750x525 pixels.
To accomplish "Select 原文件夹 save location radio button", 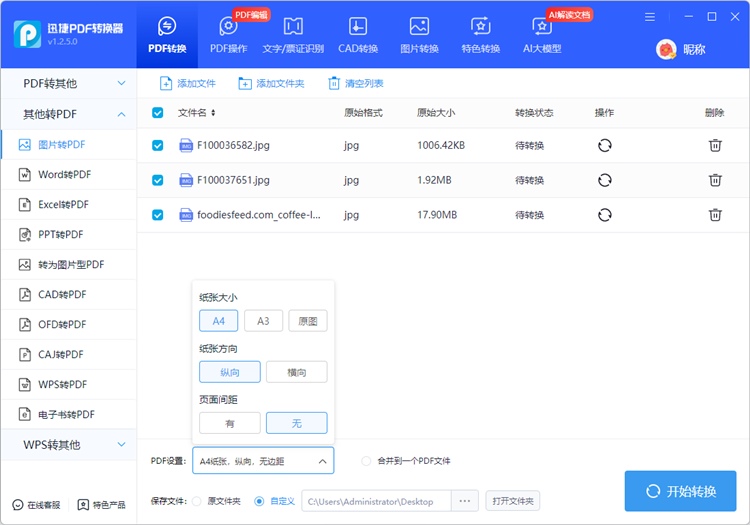I will coord(197,501).
